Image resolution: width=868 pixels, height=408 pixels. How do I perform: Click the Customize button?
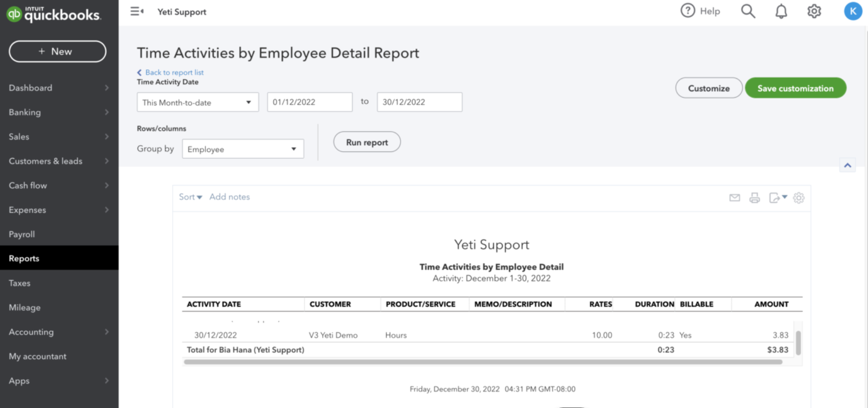[x=709, y=88]
